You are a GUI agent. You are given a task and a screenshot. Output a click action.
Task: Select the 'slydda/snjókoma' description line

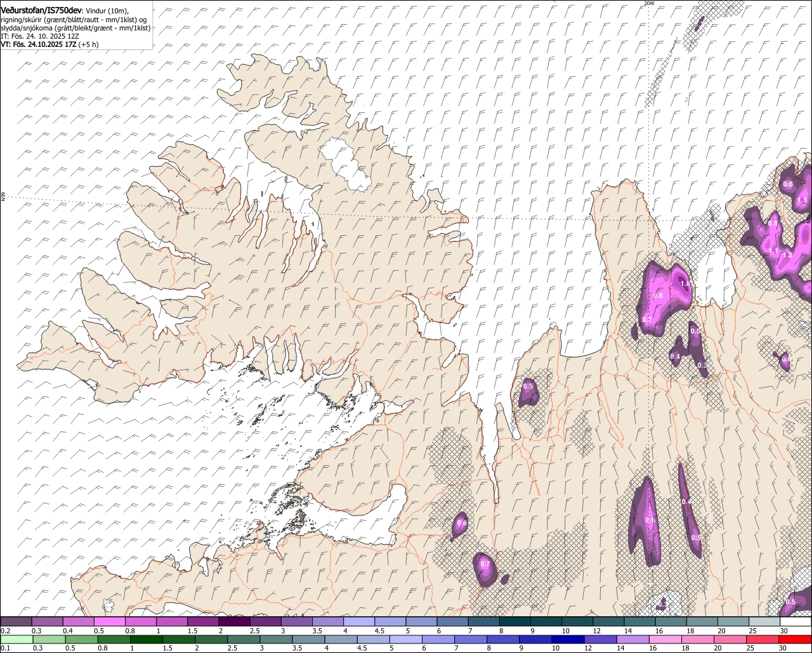[75, 28]
